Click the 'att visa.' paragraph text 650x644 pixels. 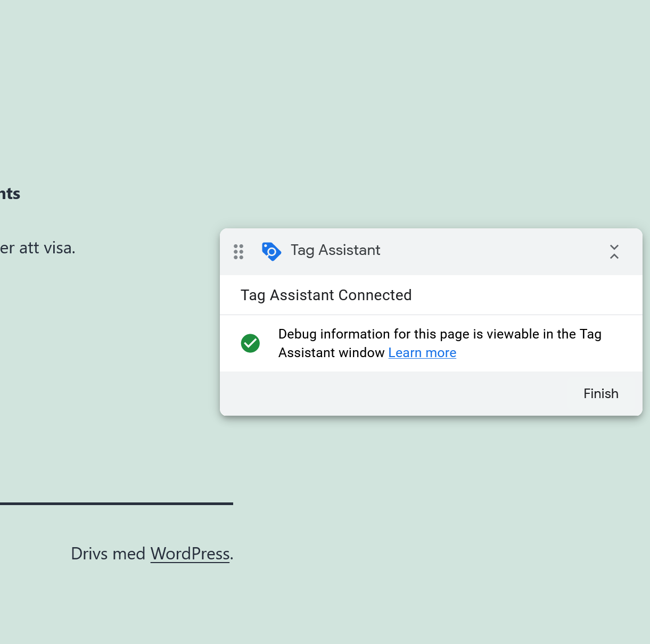(38, 248)
